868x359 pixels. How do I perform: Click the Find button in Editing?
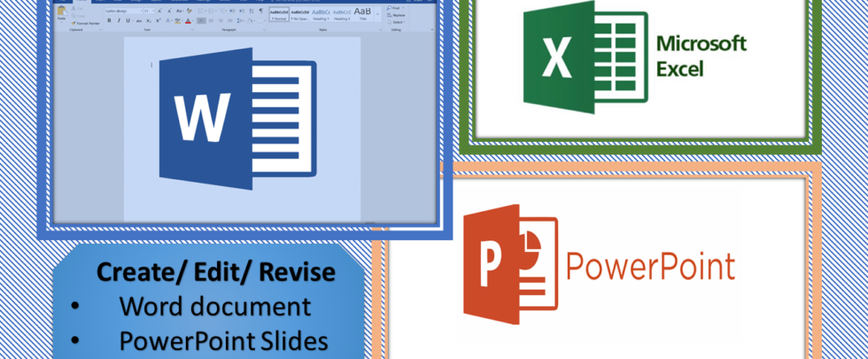395,8
